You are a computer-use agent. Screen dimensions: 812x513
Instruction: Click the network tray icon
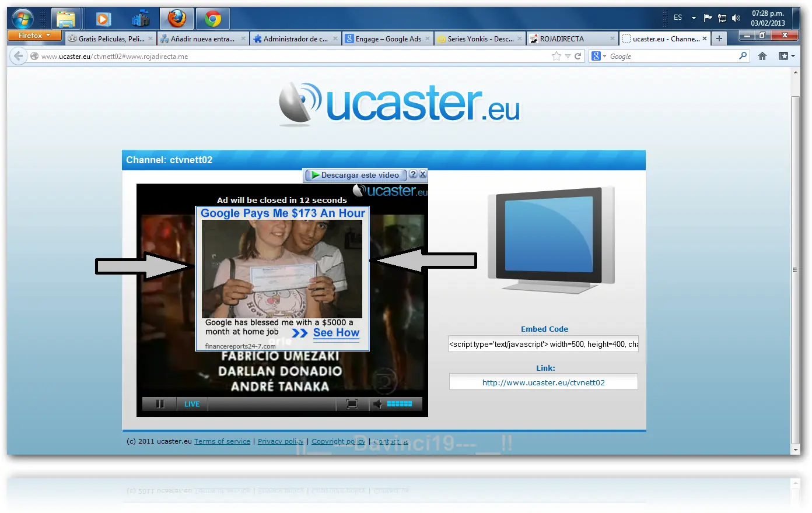pyautogui.click(x=722, y=18)
